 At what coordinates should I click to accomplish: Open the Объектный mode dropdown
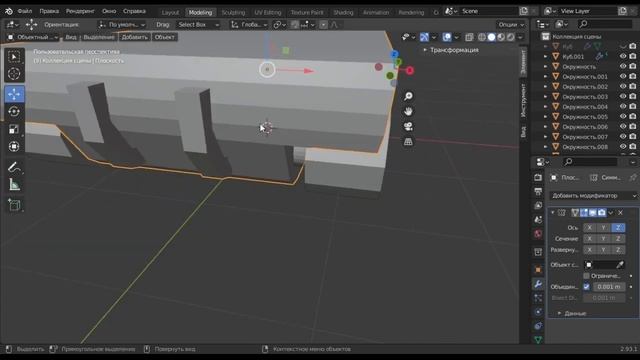[x=33, y=37]
